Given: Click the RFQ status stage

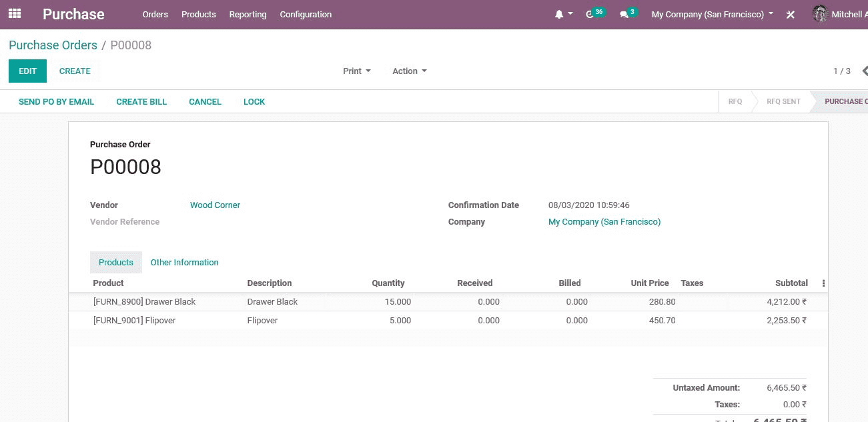Looking at the screenshot, I should (x=735, y=102).
